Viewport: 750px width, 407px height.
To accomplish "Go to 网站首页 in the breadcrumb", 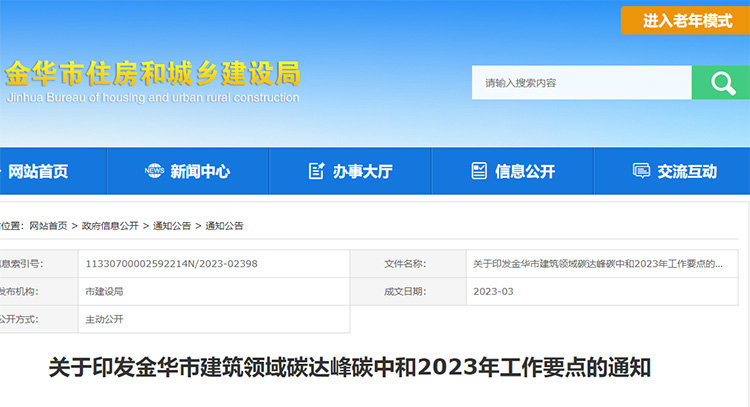I will click(48, 226).
